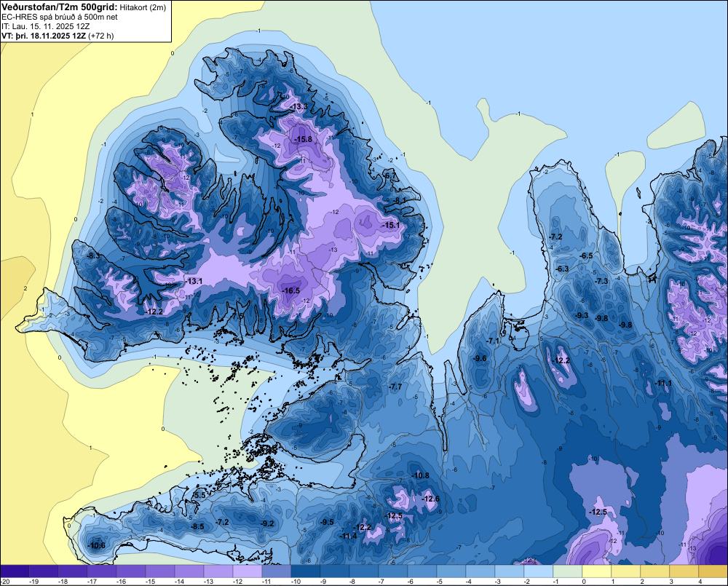Image resolution: width=728 pixels, height=586 pixels.
Task: Click the -11.1 temperature label
Action: pos(663,384)
